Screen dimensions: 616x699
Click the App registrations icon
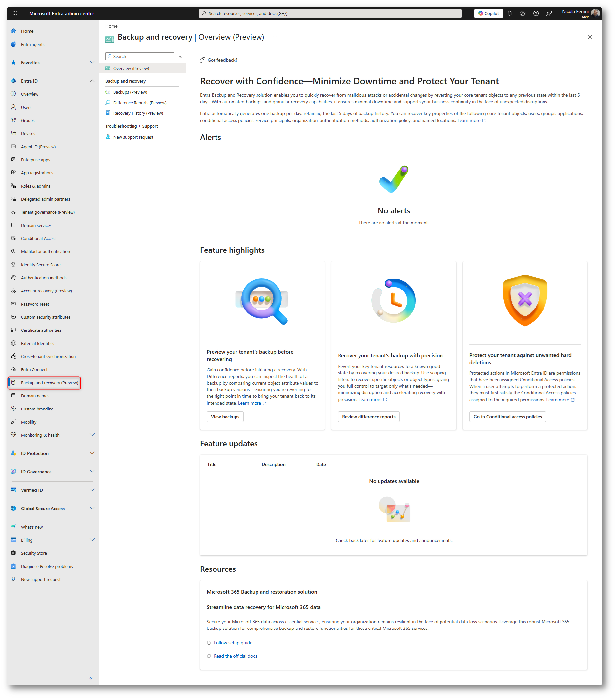pyautogui.click(x=13, y=173)
